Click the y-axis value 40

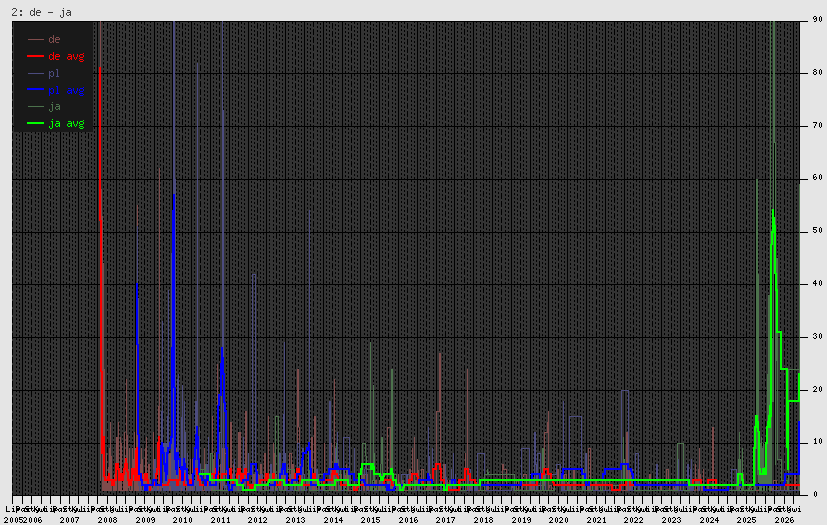pyautogui.click(x=818, y=283)
